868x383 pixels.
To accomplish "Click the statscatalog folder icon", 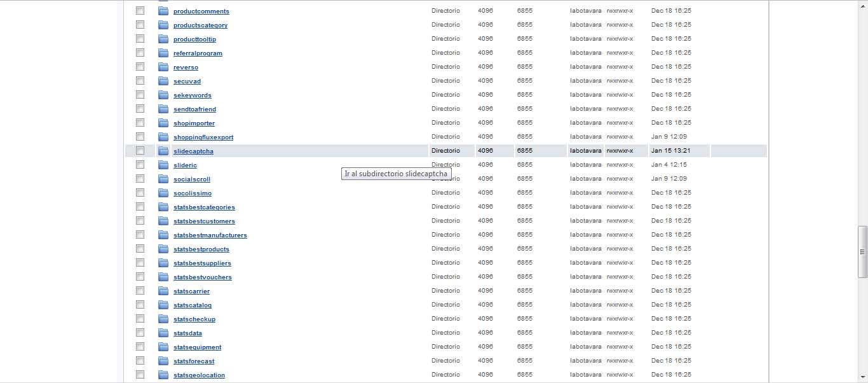I will point(163,305).
